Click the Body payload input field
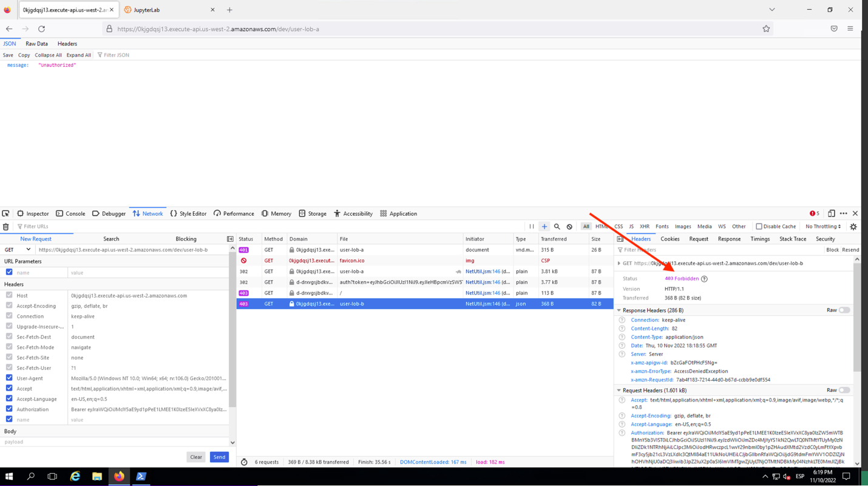This screenshot has height=486, width=868. point(115,442)
